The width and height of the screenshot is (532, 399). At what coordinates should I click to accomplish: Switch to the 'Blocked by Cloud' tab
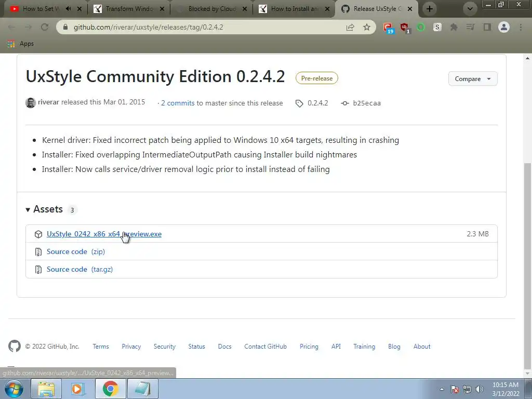click(212, 9)
